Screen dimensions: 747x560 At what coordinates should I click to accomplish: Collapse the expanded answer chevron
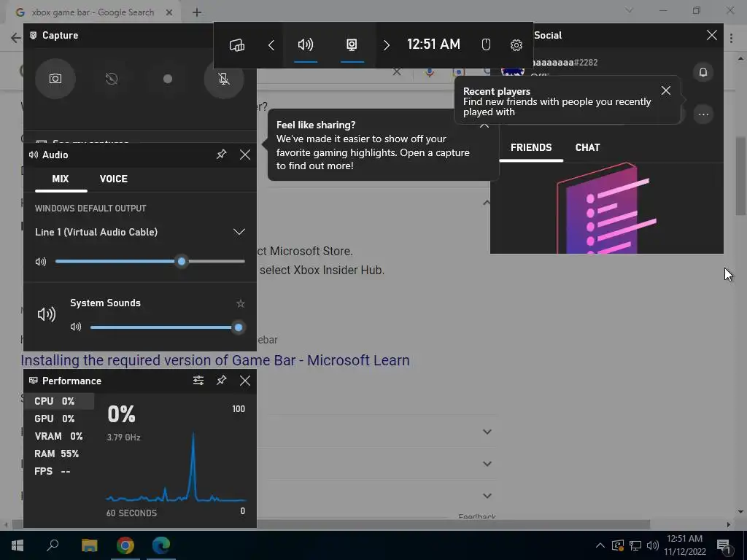[x=487, y=203]
